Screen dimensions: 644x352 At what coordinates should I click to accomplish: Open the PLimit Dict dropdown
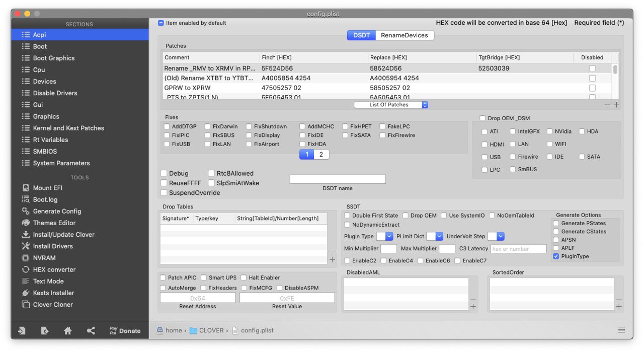(435, 236)
